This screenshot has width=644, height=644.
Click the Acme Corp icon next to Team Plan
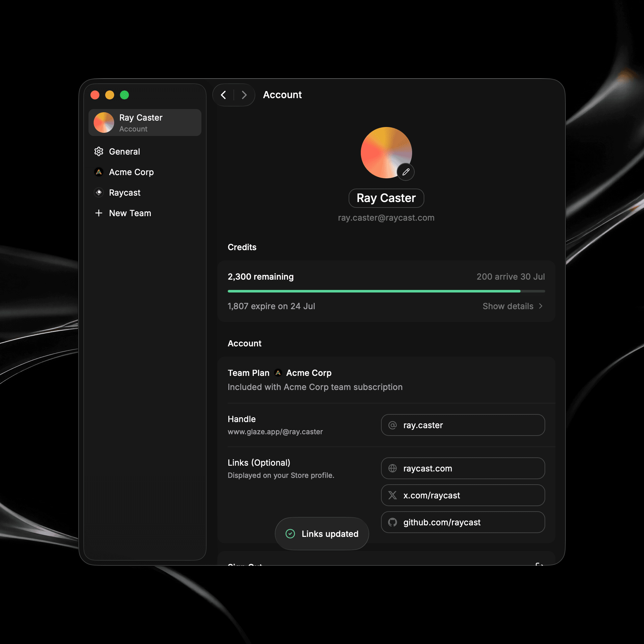click(x=278, y=373)
